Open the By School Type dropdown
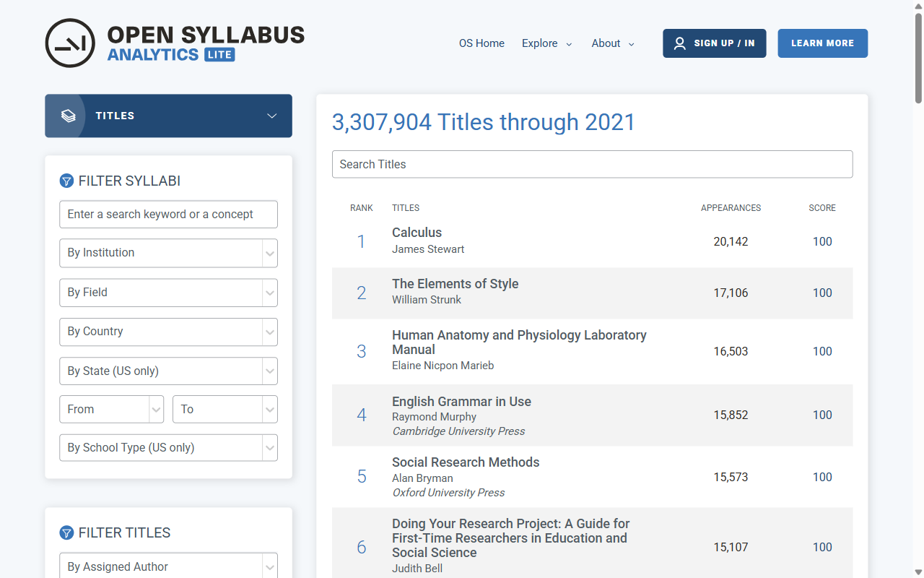924x578 pixels. [168, 448]
